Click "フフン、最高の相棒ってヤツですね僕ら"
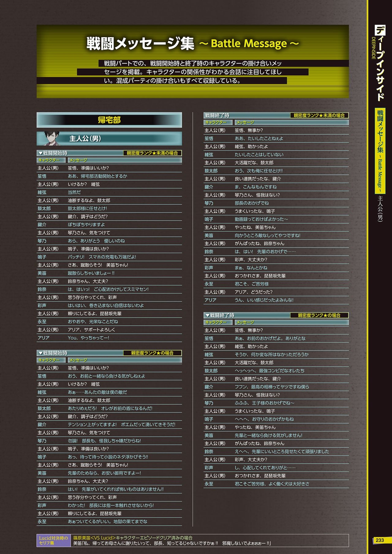 coord(272,387)
